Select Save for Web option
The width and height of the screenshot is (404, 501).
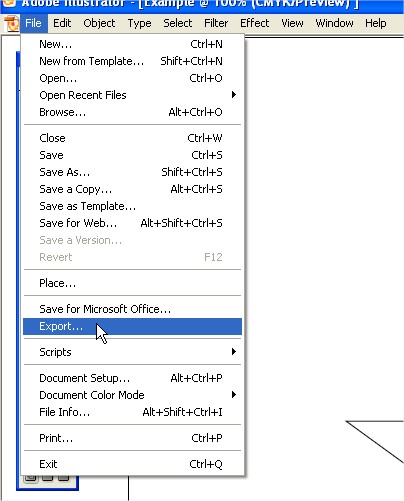132,223
